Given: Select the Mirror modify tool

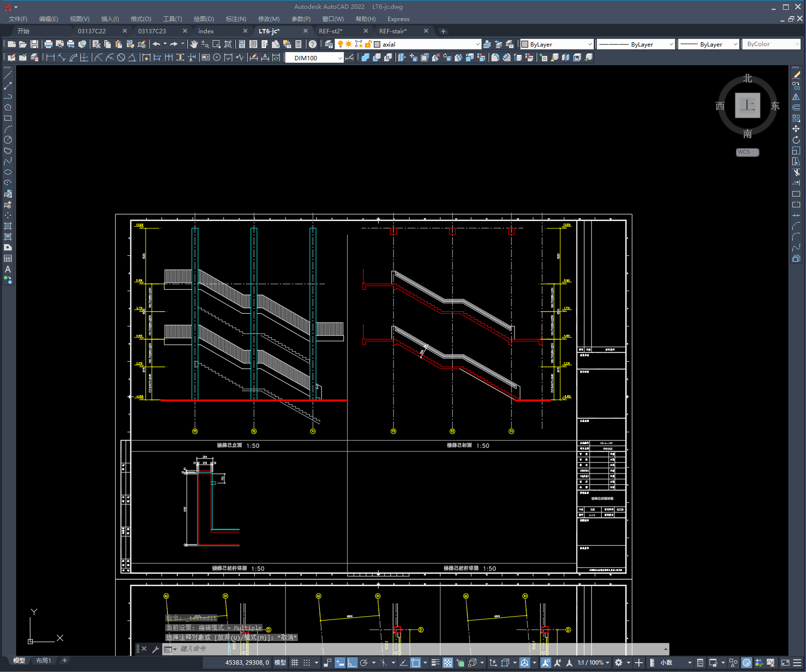Looking at the screenshot, I should click(796, 97).
